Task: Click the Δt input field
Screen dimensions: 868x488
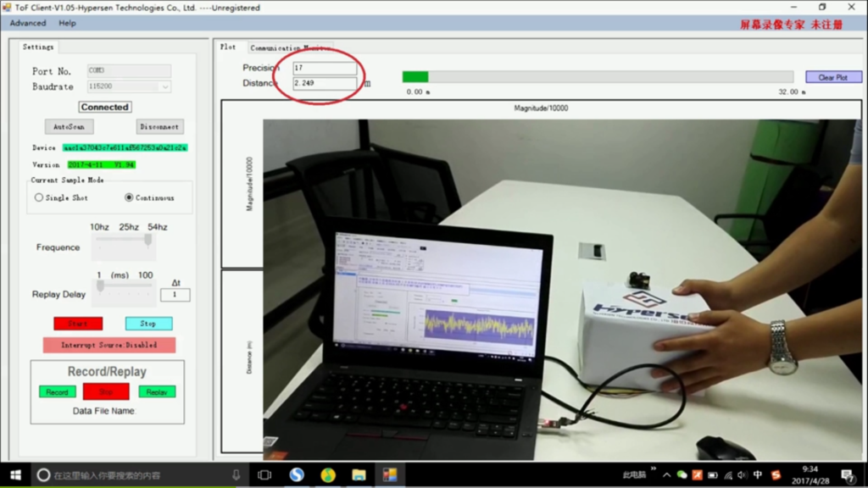Action: point(175,295)
